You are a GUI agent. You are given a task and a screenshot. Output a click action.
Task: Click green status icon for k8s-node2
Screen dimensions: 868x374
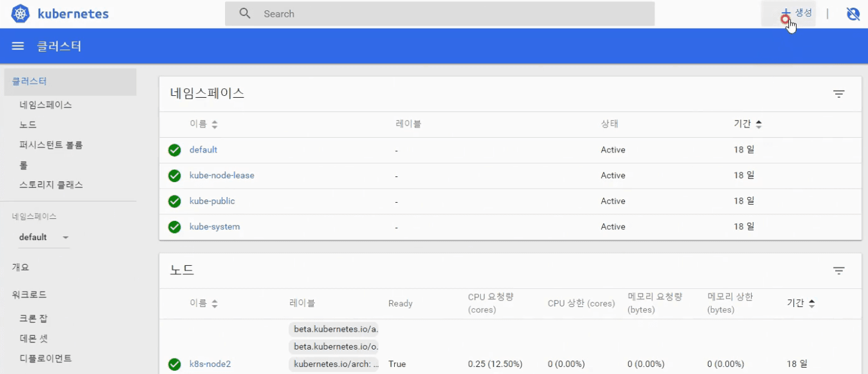tap(174, 364)
